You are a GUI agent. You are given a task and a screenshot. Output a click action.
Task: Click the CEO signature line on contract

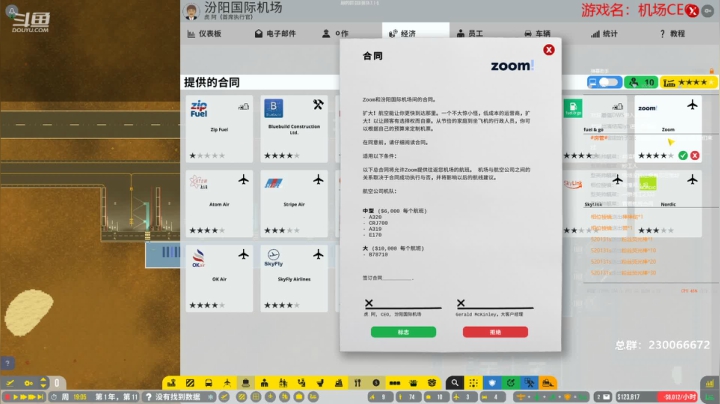coord(403,307)
